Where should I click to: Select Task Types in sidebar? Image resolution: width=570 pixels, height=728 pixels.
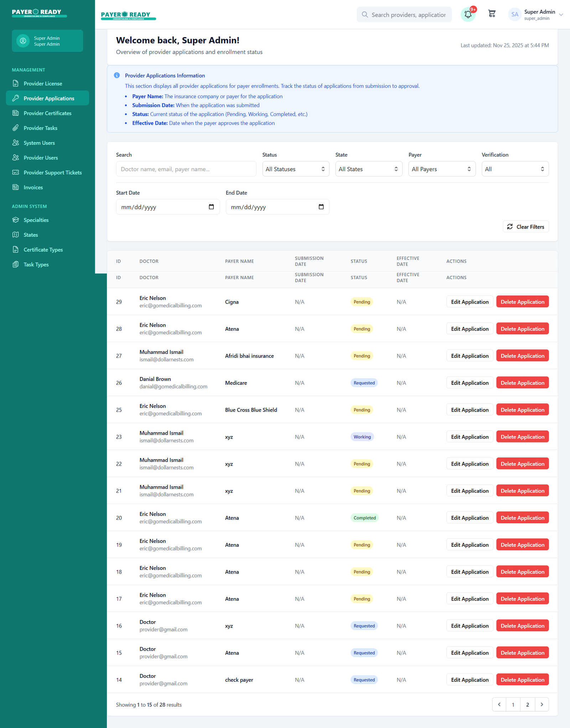(36, 265)
